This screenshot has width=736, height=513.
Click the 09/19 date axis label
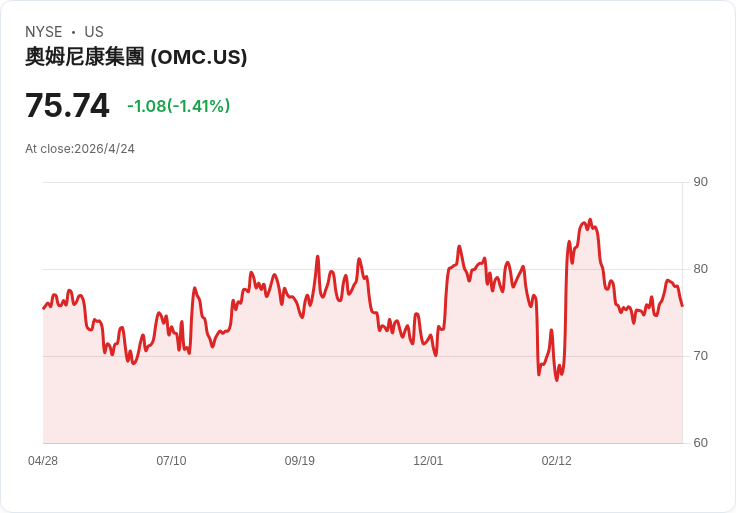[x=300, y=461]
